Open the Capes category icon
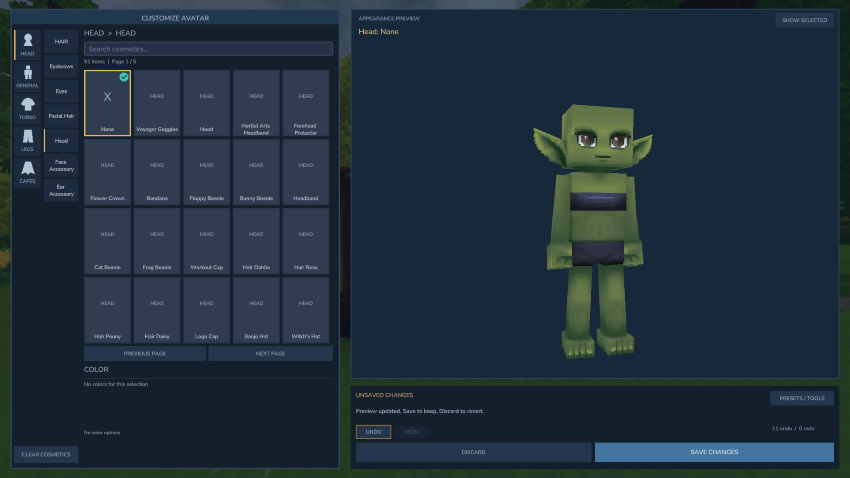This screenshot has width=850, height=478. (x=28, y=172)
